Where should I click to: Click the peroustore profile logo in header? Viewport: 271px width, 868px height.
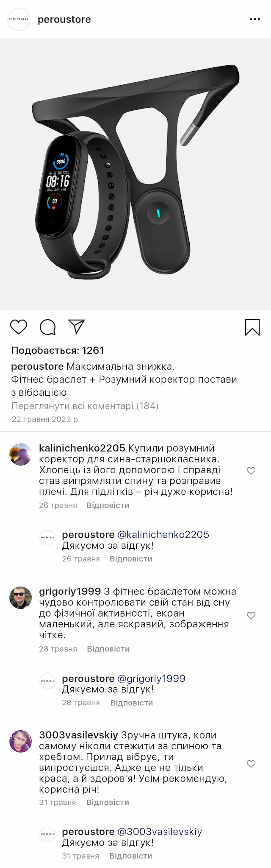point(19,19)
